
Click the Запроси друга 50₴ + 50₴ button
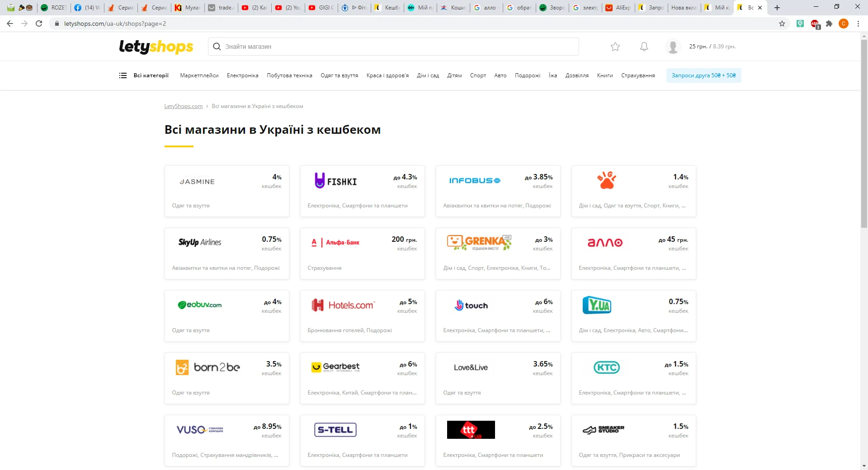[704, 75]
